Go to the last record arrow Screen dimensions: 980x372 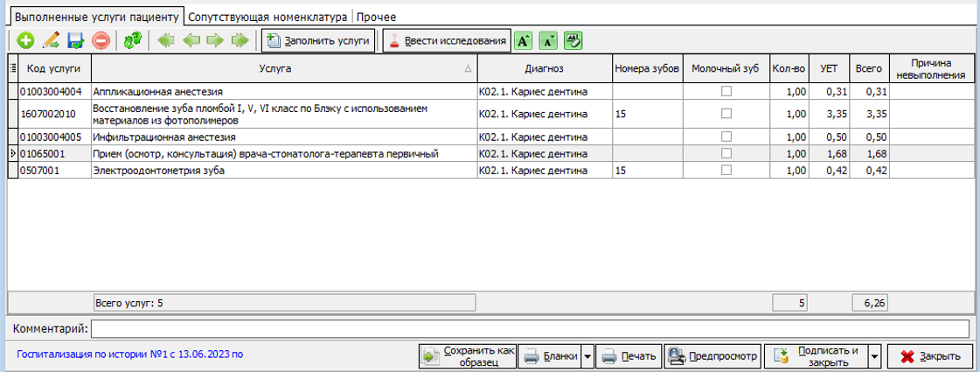239,40
